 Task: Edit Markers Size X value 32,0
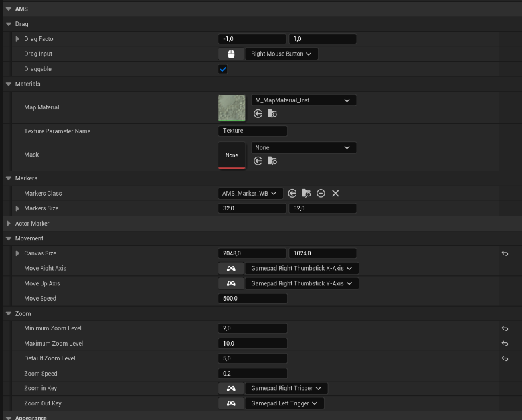252,208
